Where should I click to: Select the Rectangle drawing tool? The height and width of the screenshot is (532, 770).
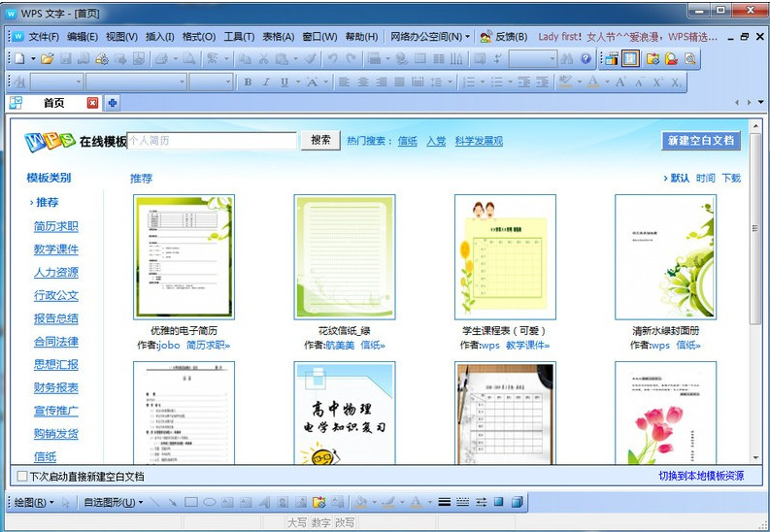tap(191, 502)
